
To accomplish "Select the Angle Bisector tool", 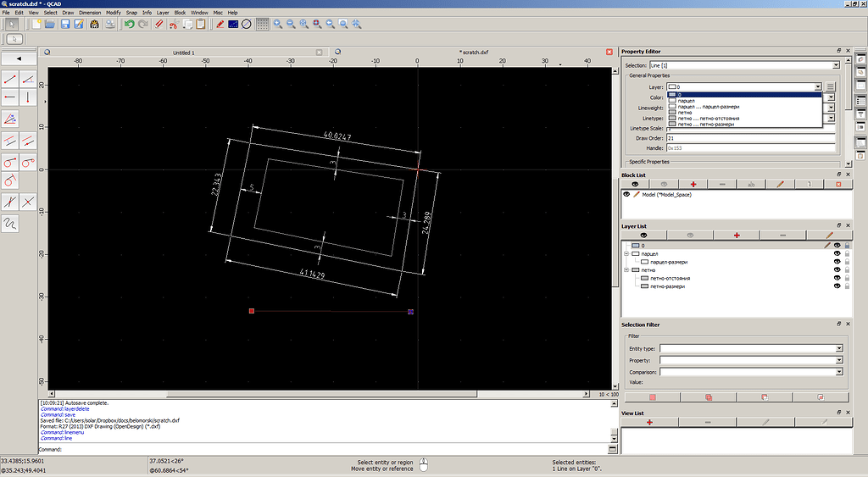I will (10, 119).
